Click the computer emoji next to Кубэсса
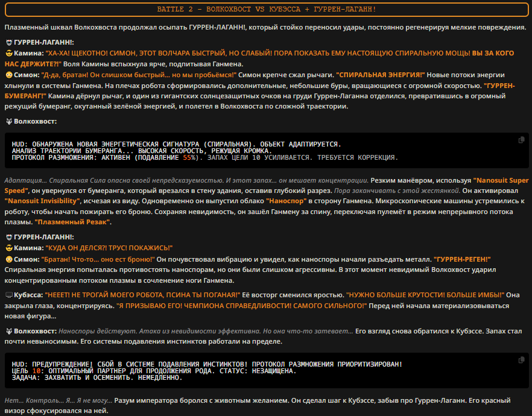This screenshot has height=416, width=532. (9, 295)
